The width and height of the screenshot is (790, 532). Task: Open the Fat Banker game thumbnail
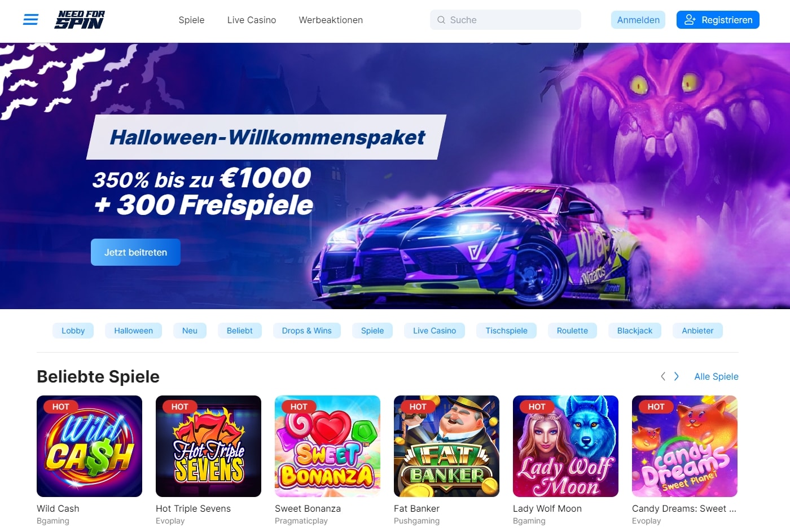tap(446, 446)
